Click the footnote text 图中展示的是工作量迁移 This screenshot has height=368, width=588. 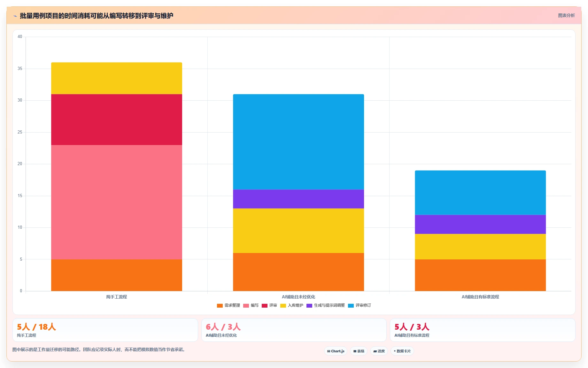(x=99, y=349)
